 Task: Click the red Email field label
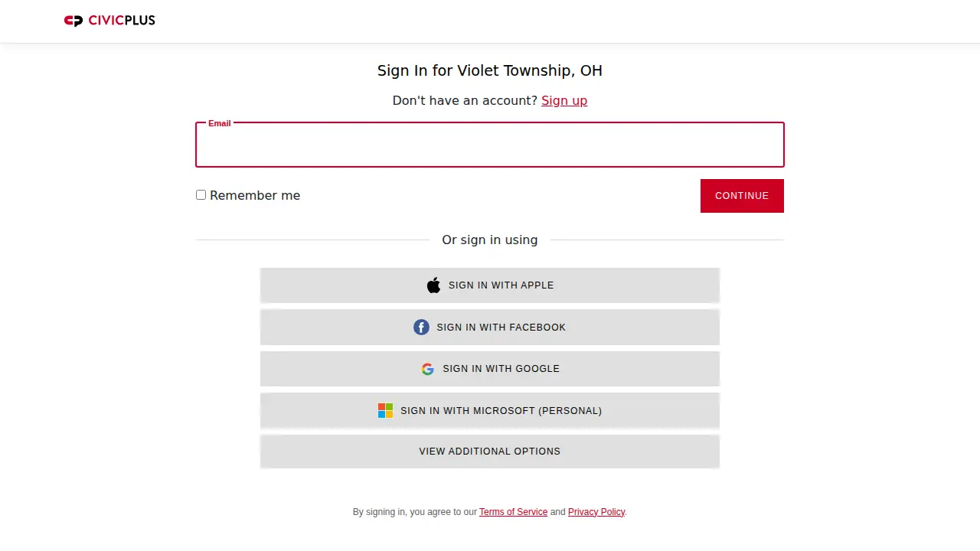click(219, 123)
